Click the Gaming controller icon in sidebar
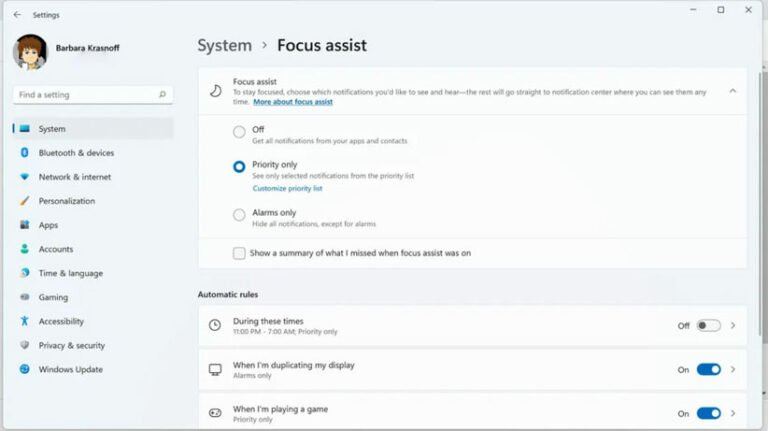 24,297
